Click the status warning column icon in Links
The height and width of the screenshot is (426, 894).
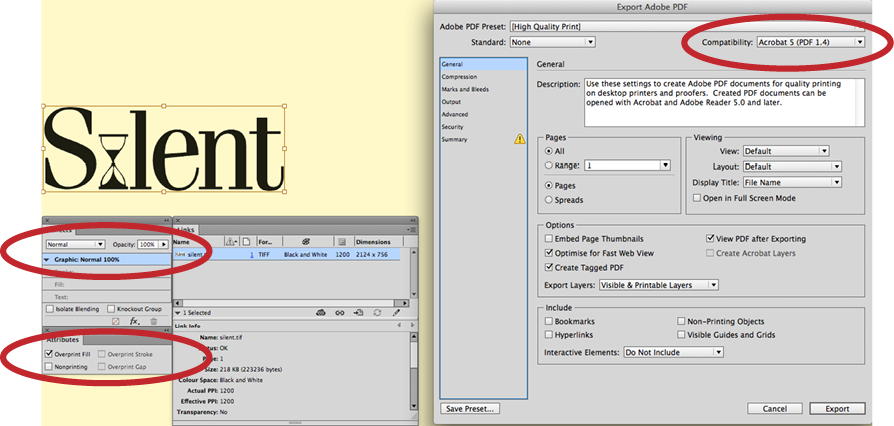231,242
